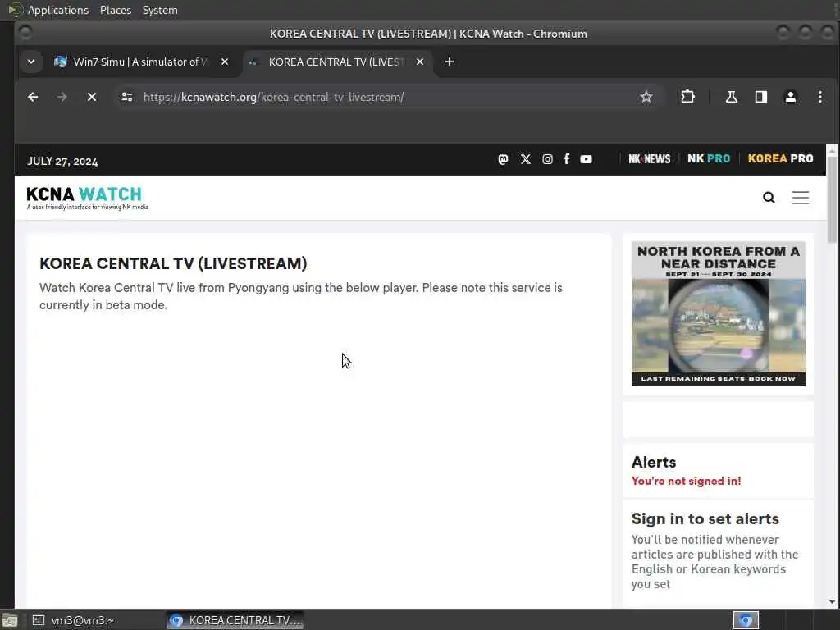Click the show desktop icon in taskbar
The width and height of the screenshot is (840, 630).
tap(9, 621)
